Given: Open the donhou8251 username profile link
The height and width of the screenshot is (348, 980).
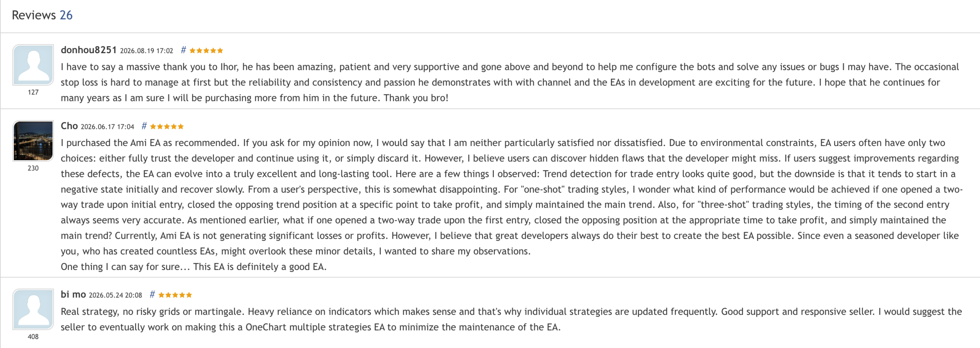Looking at the screenshot, I should coord(88,50).
